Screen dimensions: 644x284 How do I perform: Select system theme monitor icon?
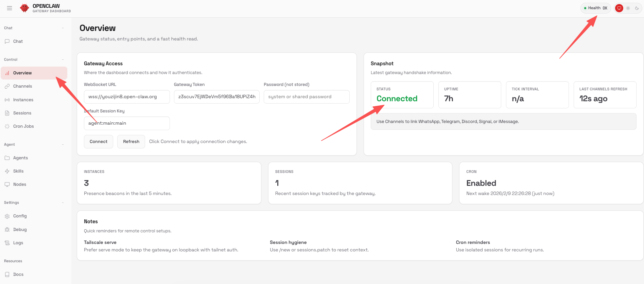(x=619, y=8)
